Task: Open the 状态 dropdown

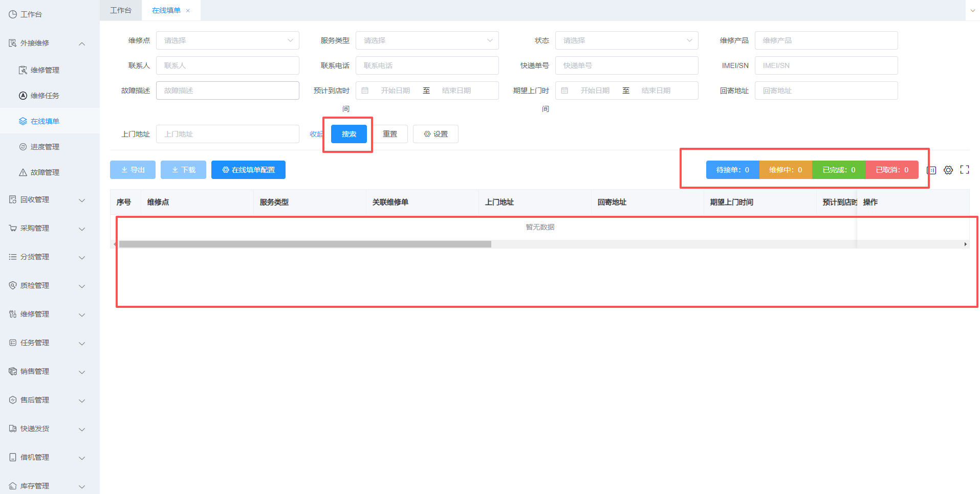Action: 626,40
